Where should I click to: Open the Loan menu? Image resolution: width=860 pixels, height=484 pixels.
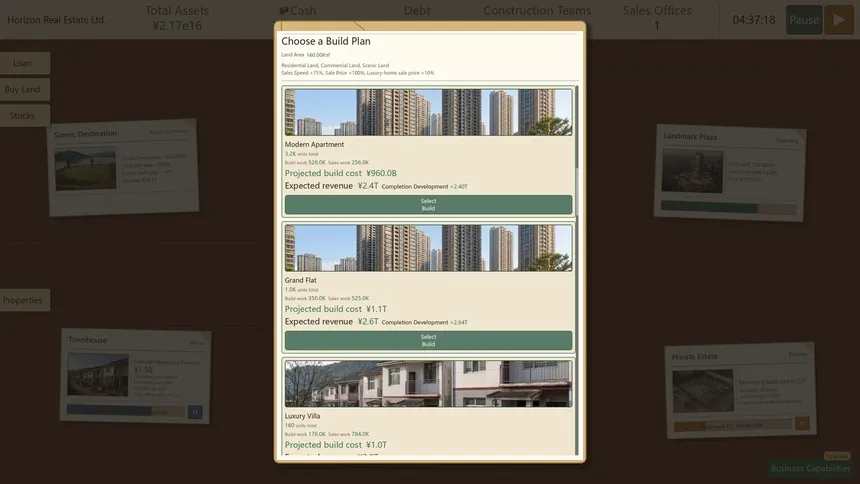(25, 63)
